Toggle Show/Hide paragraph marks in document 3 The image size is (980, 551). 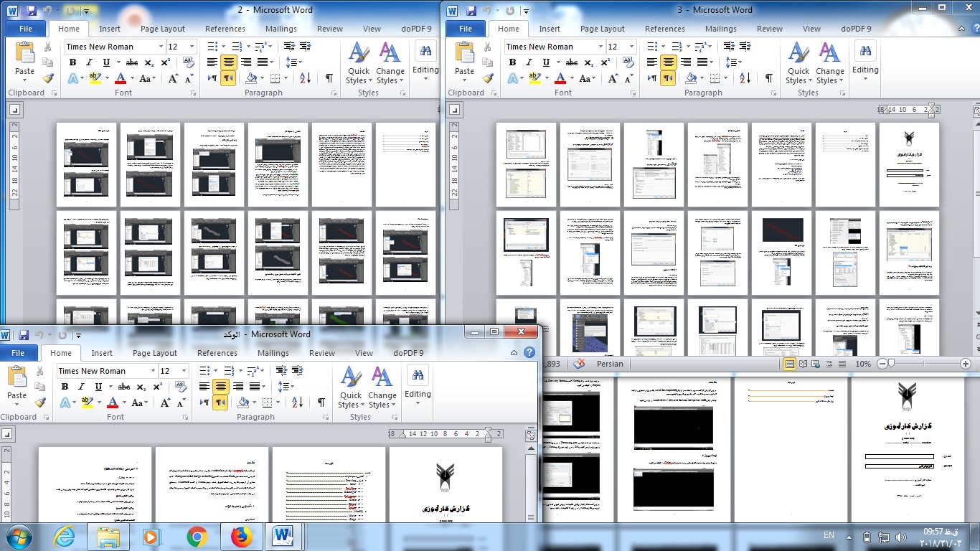coord(768,78)
